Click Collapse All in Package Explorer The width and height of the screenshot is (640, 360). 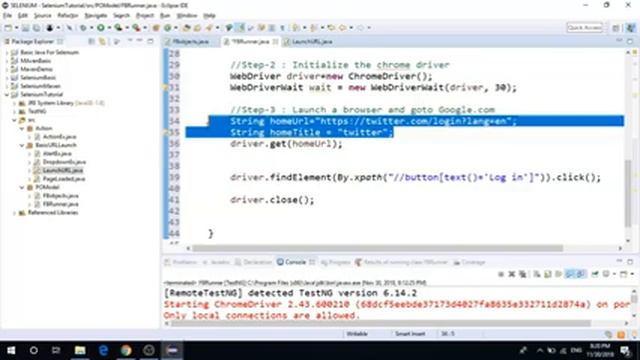[91, 41]
